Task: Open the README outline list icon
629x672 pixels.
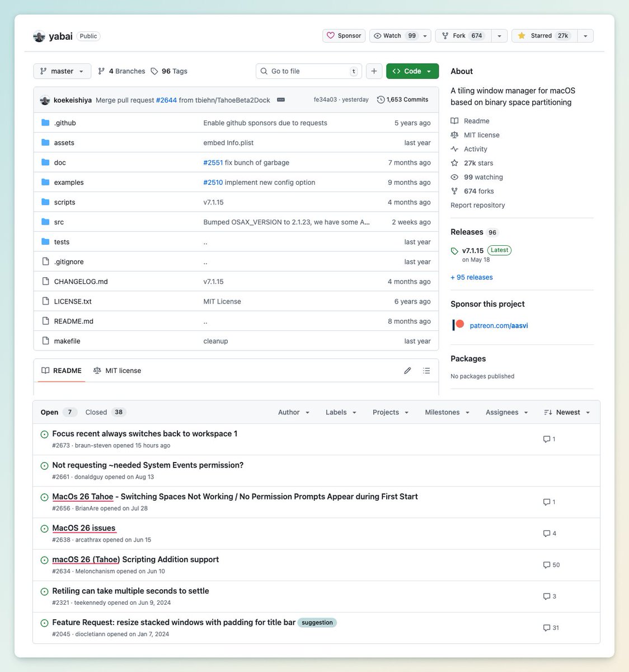Action: [426, 371]
